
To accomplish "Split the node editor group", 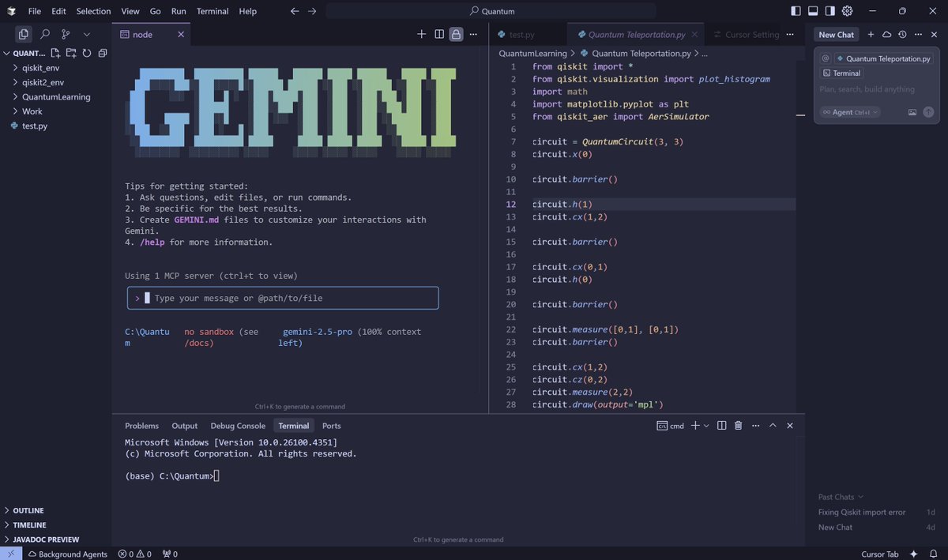I will click(439, 34).
